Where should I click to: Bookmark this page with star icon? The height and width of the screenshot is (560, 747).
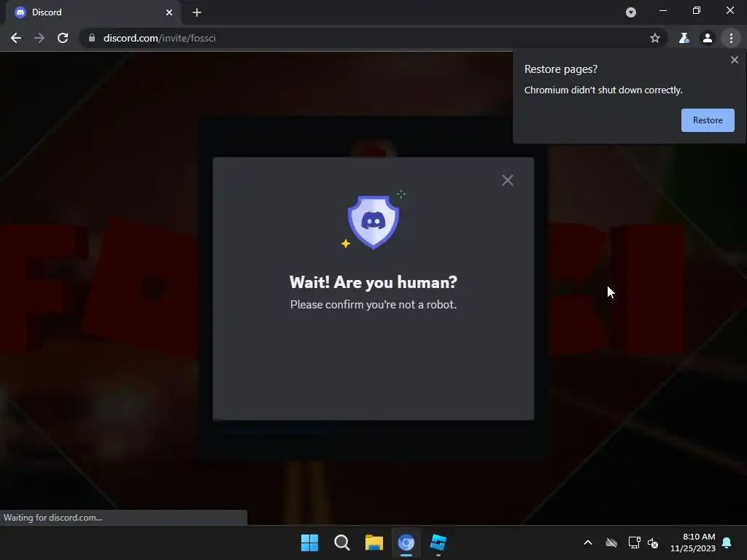(655, 38)
